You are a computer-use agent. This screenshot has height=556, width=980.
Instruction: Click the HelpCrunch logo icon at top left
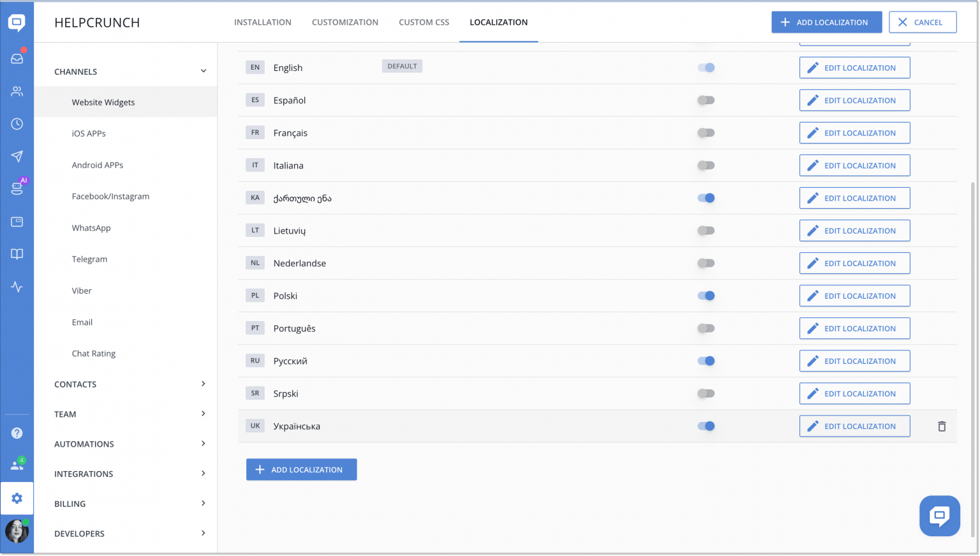pos(17,22)
